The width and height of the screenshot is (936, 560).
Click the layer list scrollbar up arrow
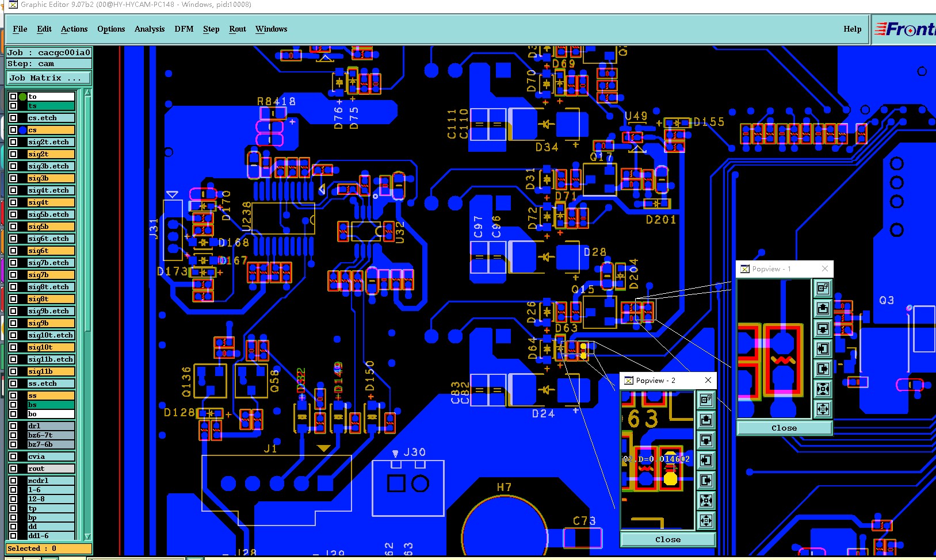(x=87, y=93)
